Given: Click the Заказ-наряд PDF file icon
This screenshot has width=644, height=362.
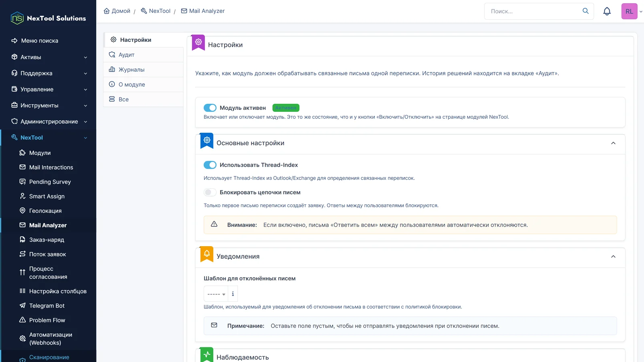Looking at the screenshot, I should [23, 240].
